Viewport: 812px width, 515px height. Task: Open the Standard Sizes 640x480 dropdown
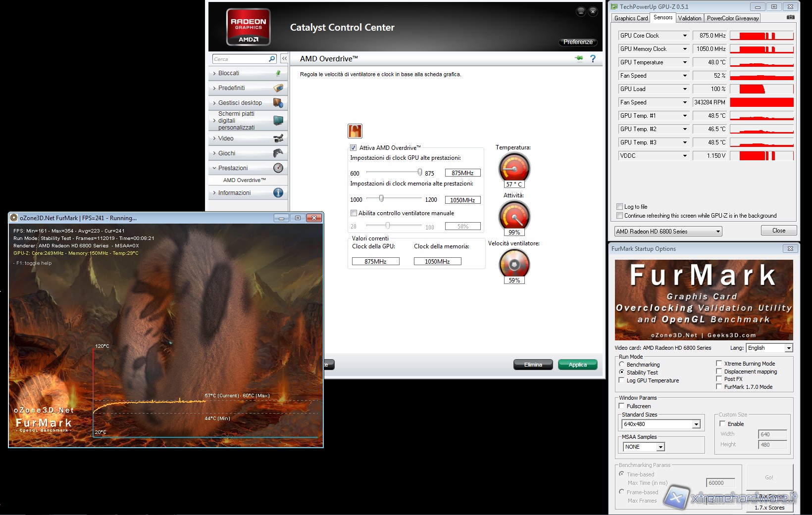[x=696, y=424]
